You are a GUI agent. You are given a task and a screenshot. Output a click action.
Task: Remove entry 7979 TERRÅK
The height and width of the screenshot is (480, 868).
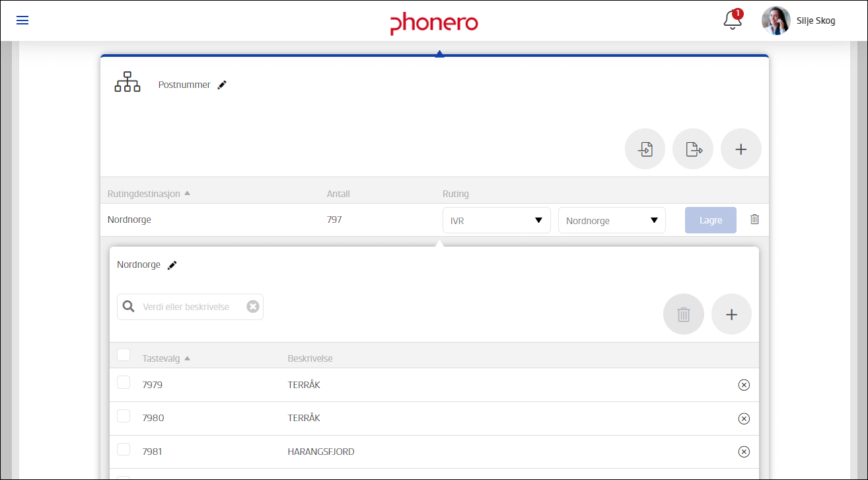[744, 385]
